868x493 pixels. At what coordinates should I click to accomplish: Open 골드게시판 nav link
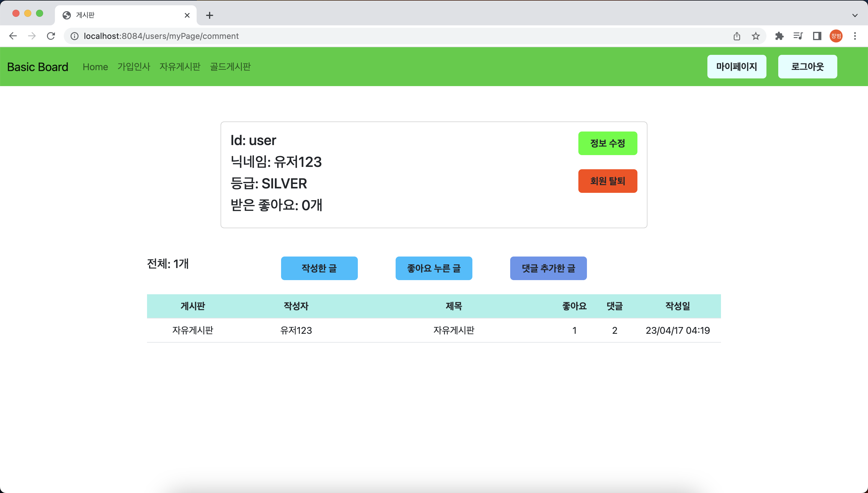(230, 67)
